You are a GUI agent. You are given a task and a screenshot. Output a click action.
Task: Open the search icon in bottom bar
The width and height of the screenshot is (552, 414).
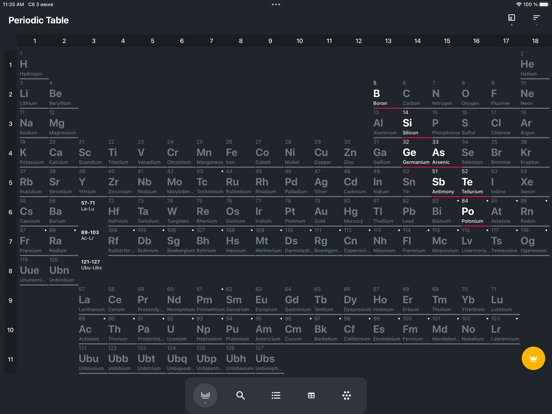[x=240, y=395]
